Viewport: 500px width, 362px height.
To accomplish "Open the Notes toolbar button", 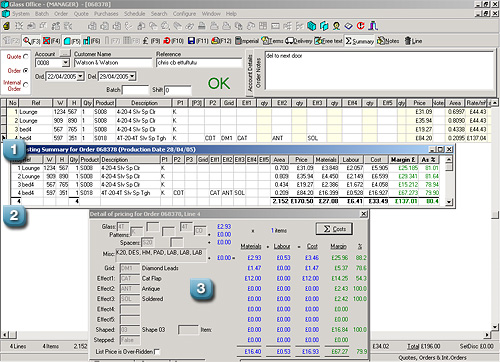I will click(388, 41).
